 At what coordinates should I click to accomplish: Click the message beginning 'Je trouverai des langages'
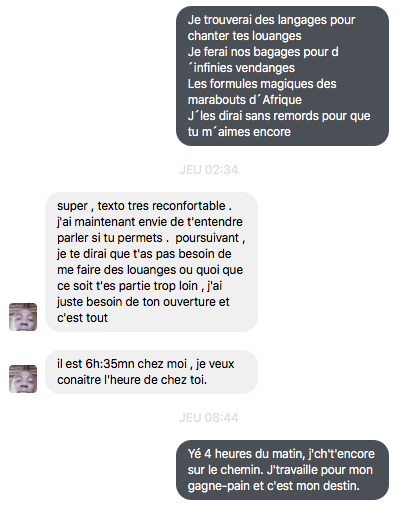click(282, 76)
